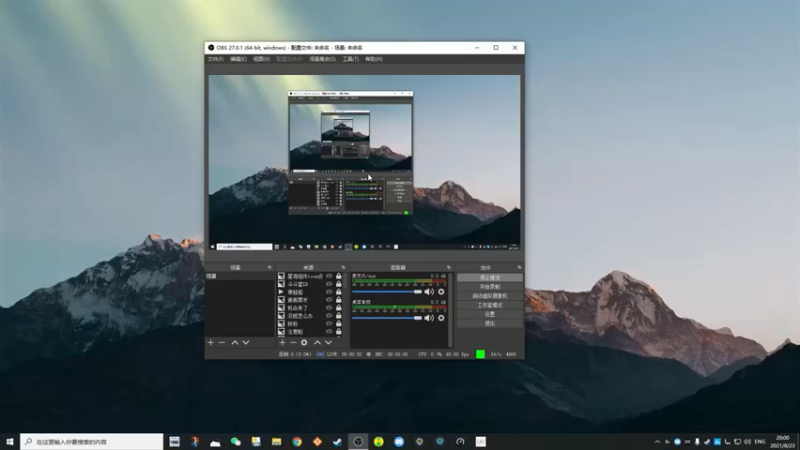Open the Windows Start menu
800x450 pixels.
click(10, 441)
